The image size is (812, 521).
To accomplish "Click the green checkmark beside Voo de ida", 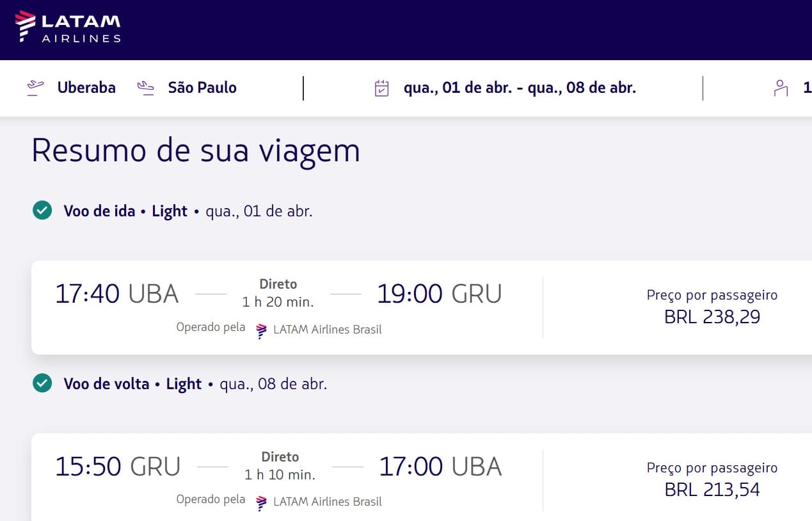I will 42,210.
